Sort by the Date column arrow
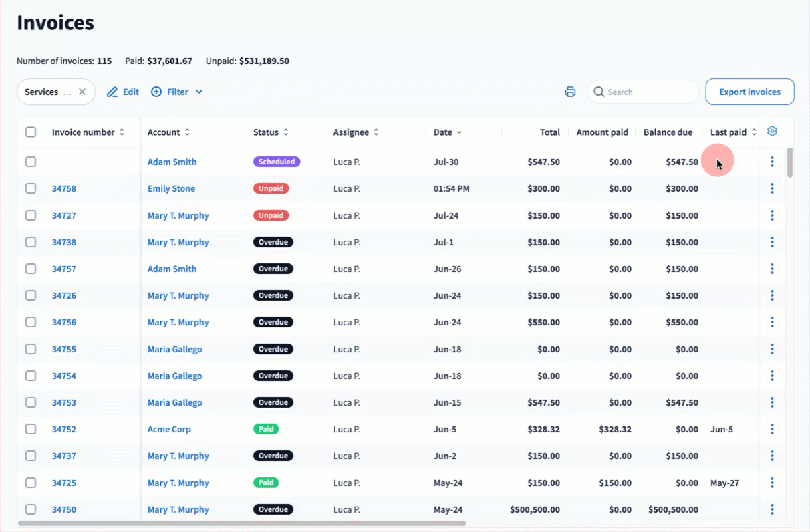Screen dimensions: 810x532 (459, 132)
